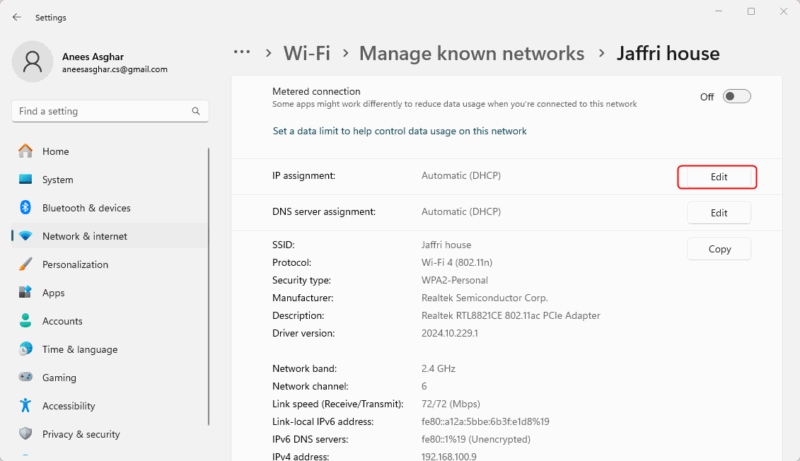Viewport: 800px width, 461px height.
Task: Go to Wi-Fi breadcrumb
Action: (306, 53)
